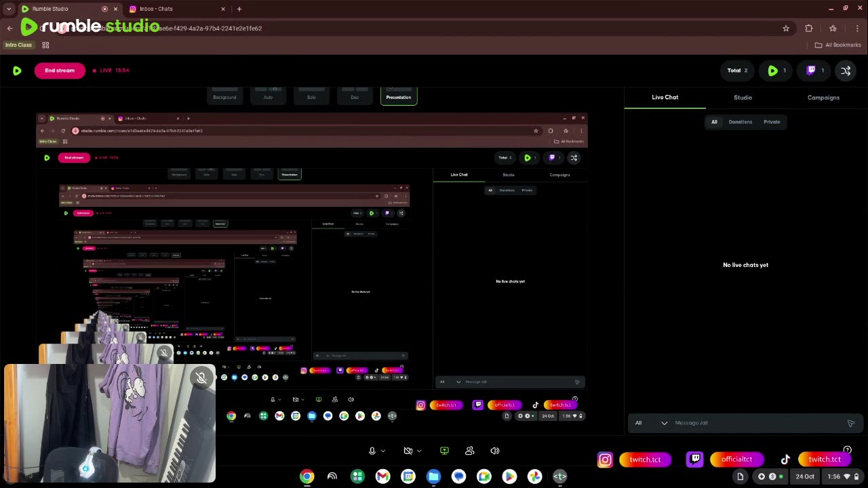
Task: Toggle screen sharing with the green monitor icon
Action: coord(444,451)
